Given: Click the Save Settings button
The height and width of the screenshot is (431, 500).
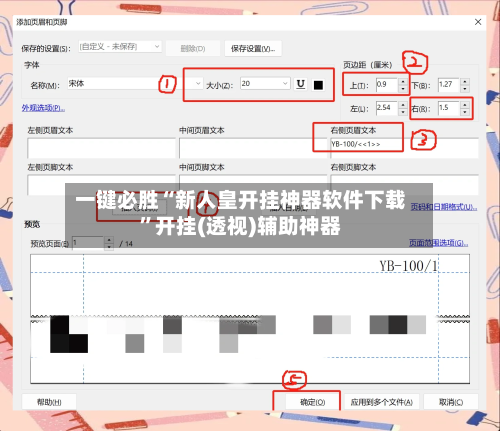Looking at the screenshot, I should click(253, 49).
